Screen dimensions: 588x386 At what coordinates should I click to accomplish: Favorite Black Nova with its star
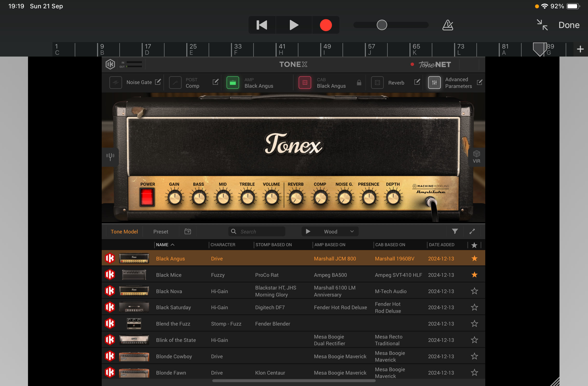click(474, 291)
